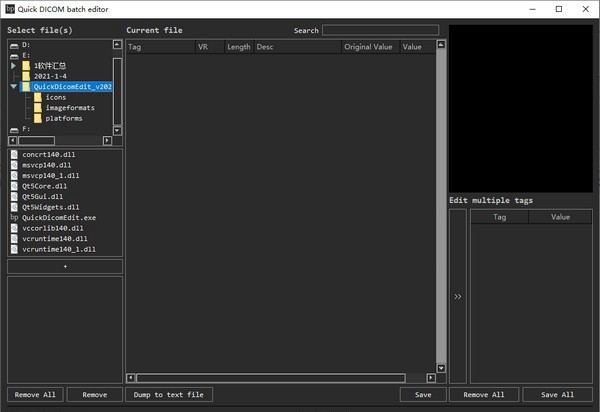The height and width of the screenshot is (412, 600).
Task: Click folder tree horizontal scrollbar handle
Action: coord(36,141)
